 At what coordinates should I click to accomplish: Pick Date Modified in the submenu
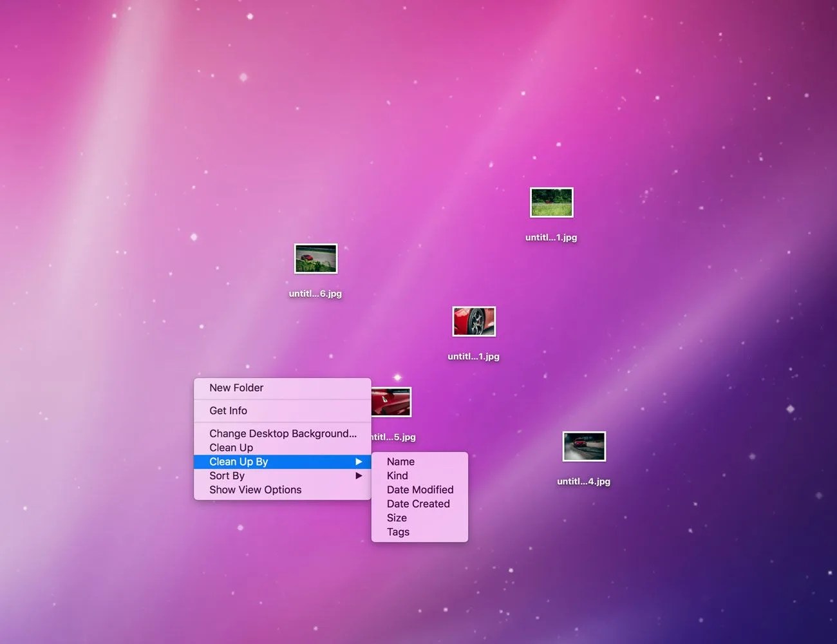[420, 490]
